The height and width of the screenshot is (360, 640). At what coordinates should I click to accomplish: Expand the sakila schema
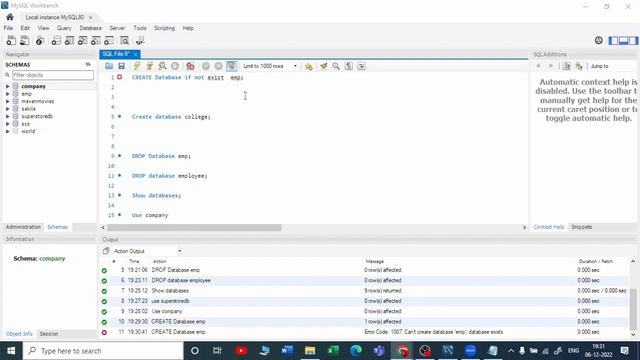coord(7,109)
